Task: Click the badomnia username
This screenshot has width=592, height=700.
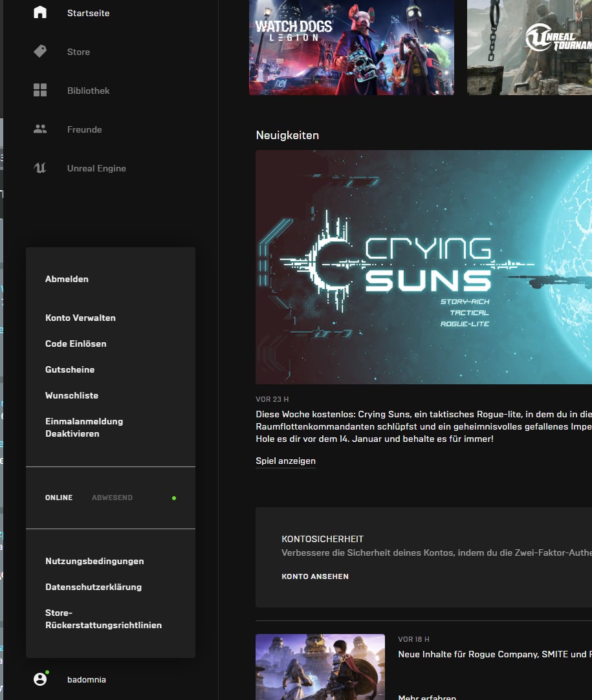Action: point(87,679)
